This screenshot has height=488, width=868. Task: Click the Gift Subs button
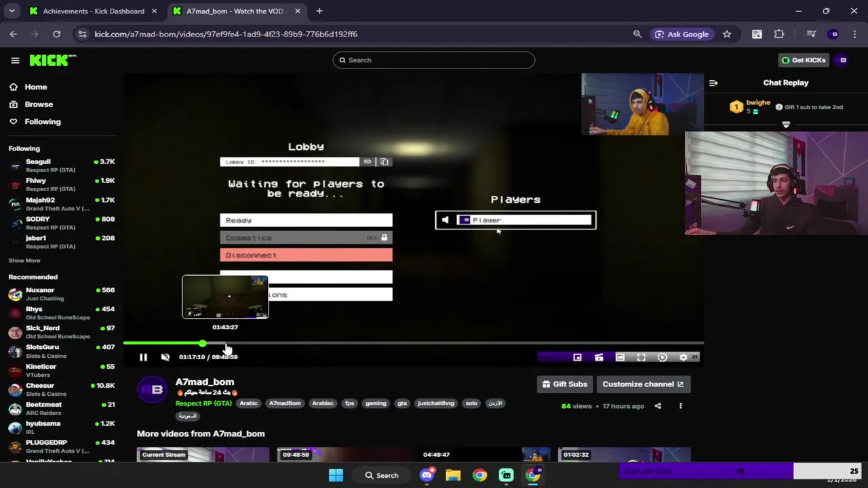(565, 384)
